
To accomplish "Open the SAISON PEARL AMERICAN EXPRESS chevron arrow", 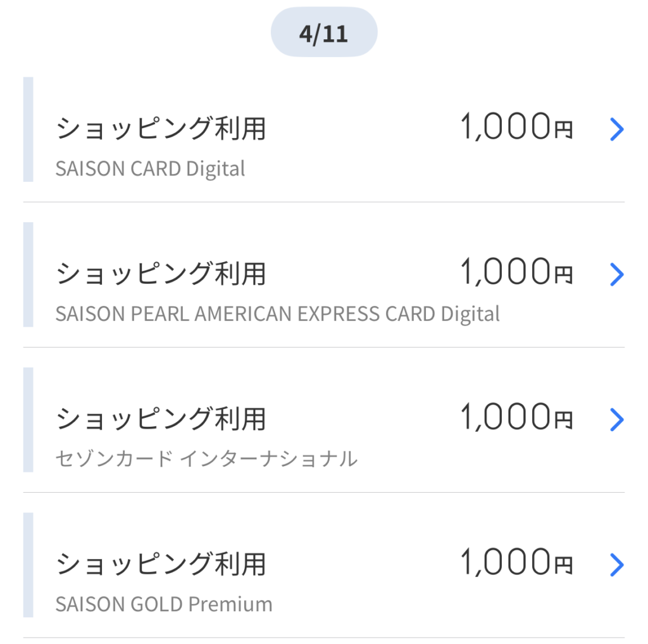I will [616, 275].
